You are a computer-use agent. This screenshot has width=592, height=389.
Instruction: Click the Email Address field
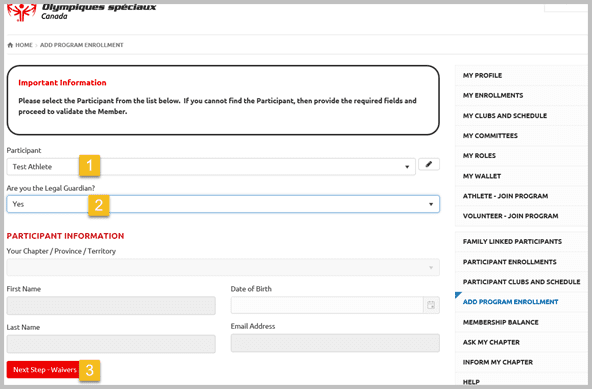[x=335, y=343]
